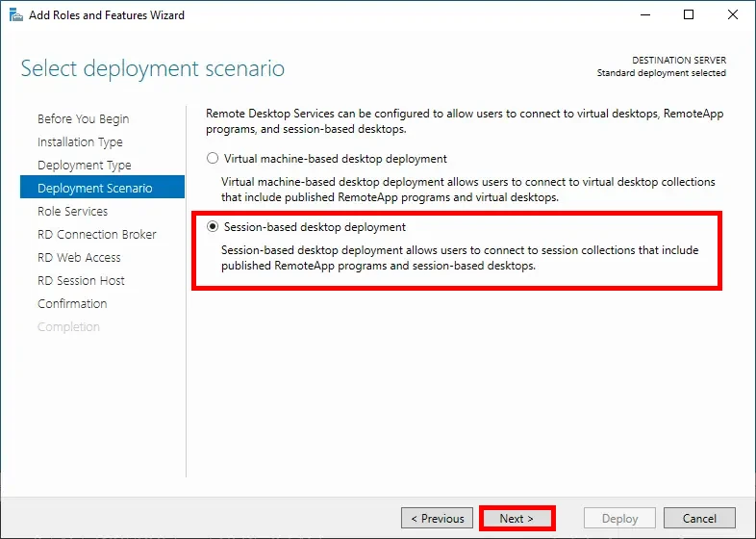
Task: Open RD Web Access step
Action: pyautogui.click(x=79, y=258)
